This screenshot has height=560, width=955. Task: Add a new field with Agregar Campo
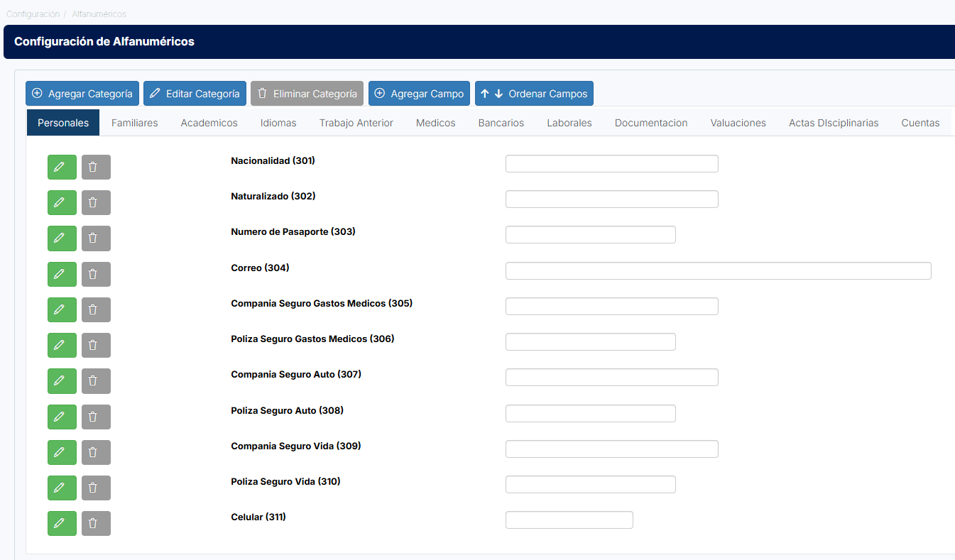point(419,94)
